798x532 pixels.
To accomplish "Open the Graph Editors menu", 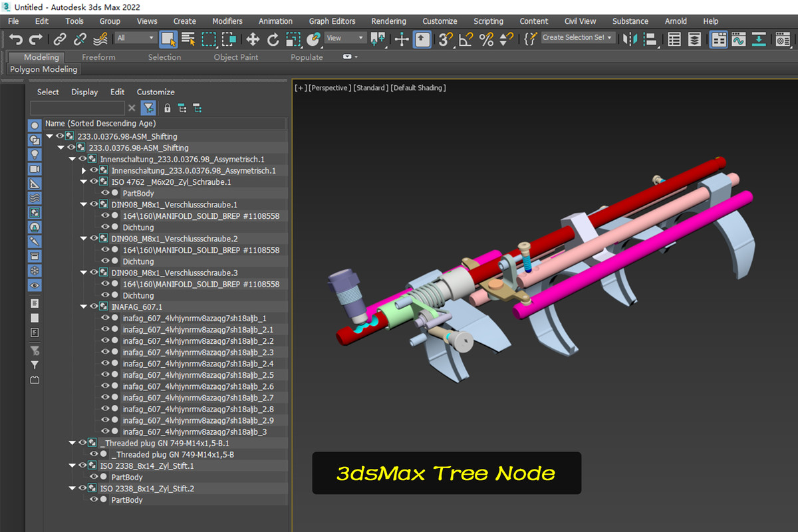I will (x=332, y=21).
